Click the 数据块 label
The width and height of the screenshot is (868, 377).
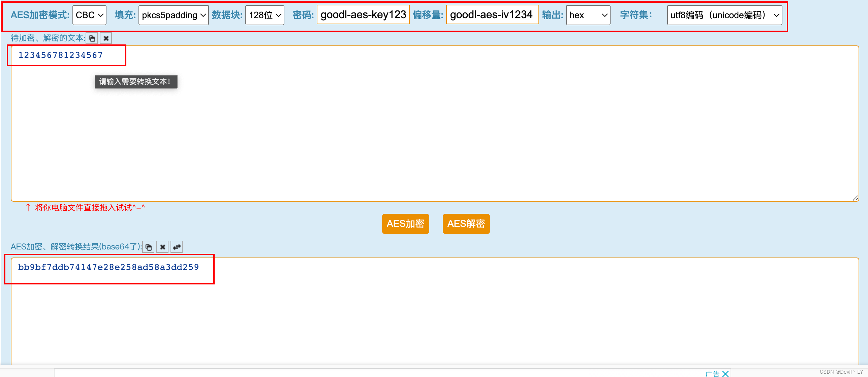(x=227, y=15)
